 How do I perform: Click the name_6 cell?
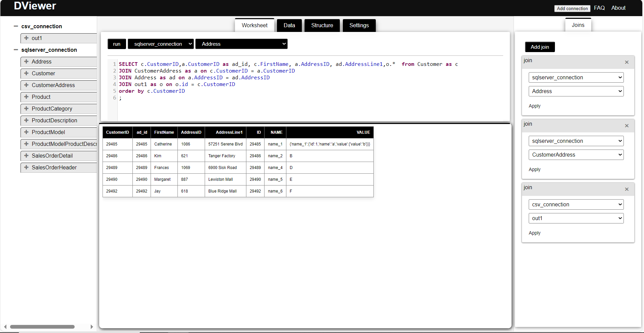(275, 191)
